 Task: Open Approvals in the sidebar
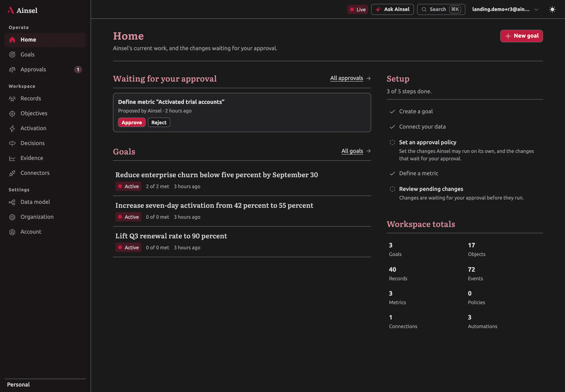click(45, 70)
